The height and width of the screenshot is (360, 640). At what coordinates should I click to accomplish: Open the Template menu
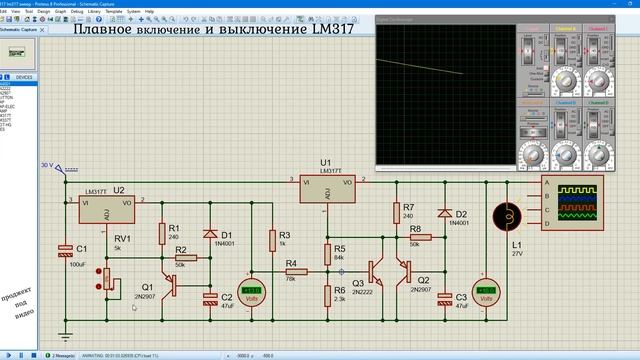coord(114,11)
